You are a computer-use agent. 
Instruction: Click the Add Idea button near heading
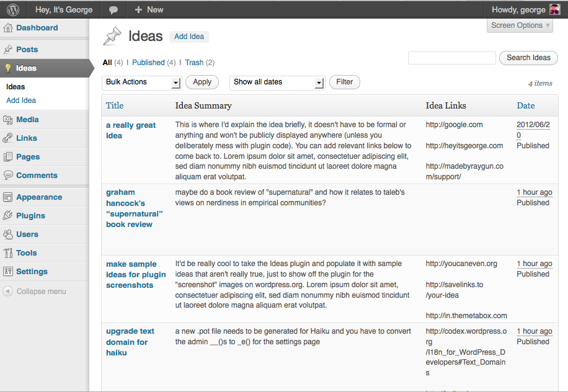pos(189,37)
